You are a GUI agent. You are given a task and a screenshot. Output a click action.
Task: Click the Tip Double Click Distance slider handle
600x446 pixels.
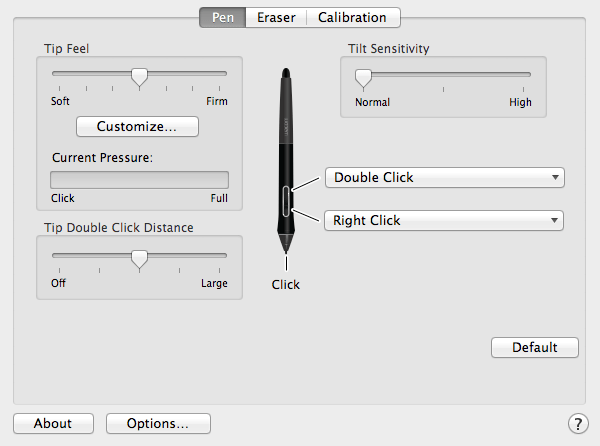click(139, 259)
